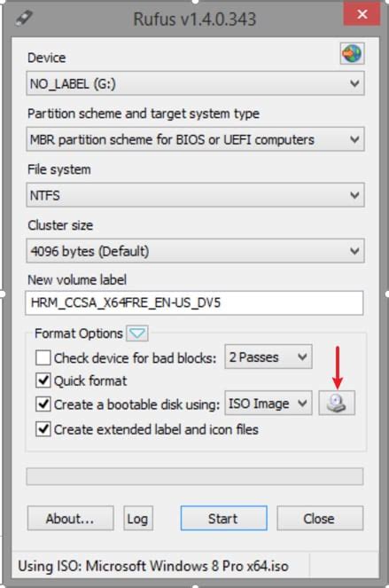The width and height of the screenshot is (389, 588).
Task: Show the Log window
Action: [x=138, y=518]
